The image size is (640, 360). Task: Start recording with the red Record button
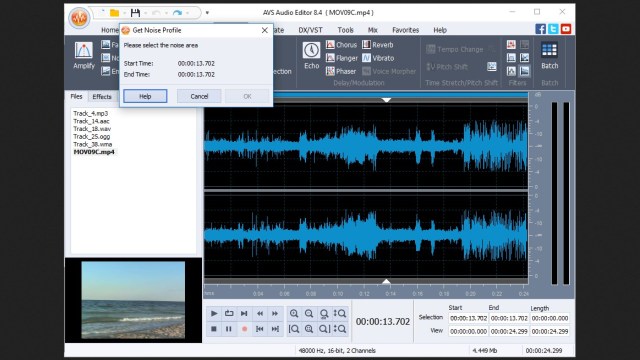click(x=244, y=329)
